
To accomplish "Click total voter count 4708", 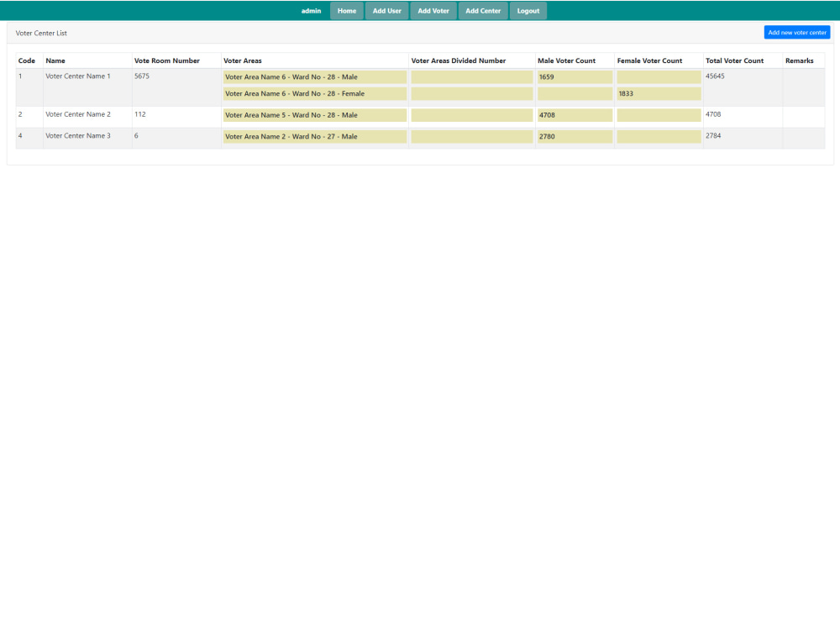I will (713, 114).
